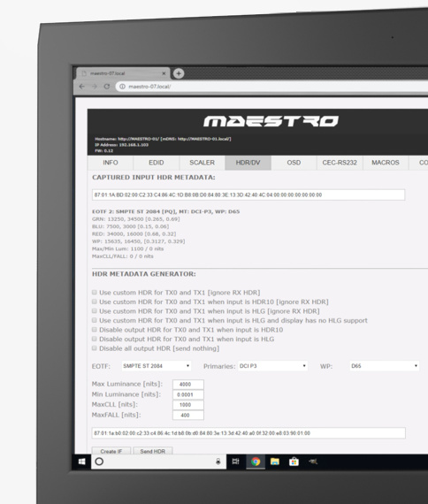Click 'Max/Min Lum: 1100 / 0 nits' text

coord(127,248)
